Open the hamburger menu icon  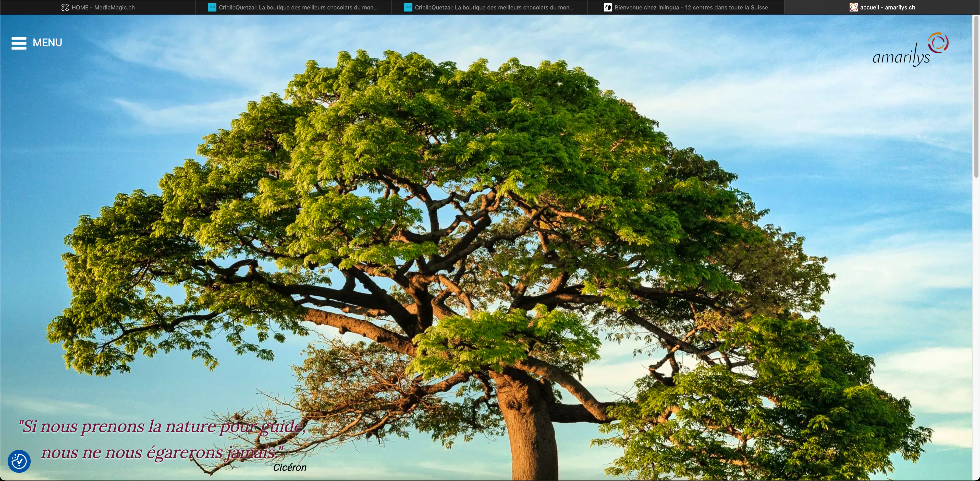click(x=19, y=43)
